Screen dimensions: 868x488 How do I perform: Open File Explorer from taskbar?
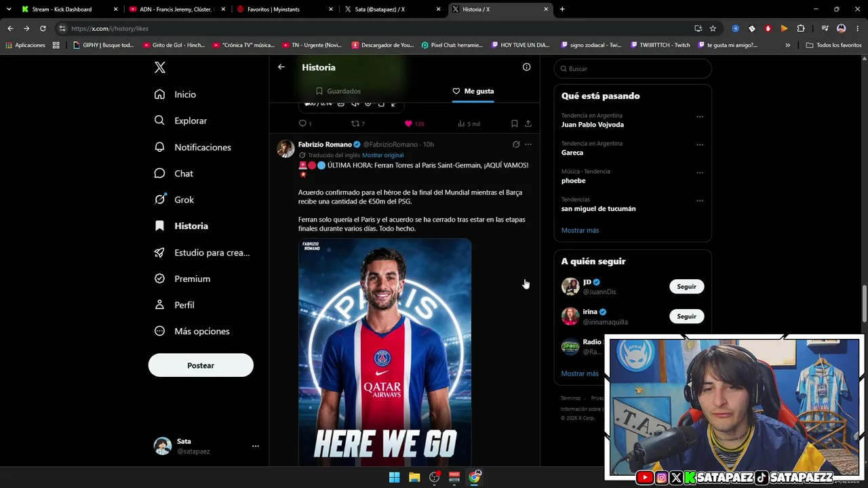[x=414, y=477]
